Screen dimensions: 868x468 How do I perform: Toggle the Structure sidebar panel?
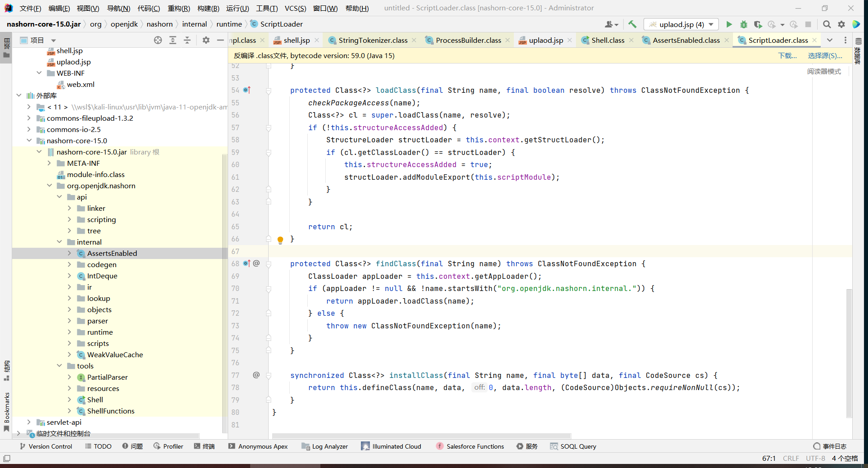click(6, 370)
